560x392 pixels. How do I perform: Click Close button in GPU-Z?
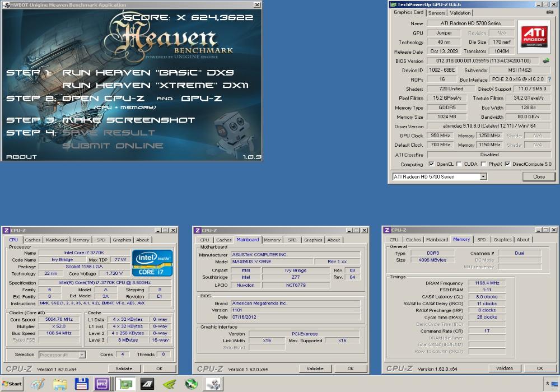(539, 177)
